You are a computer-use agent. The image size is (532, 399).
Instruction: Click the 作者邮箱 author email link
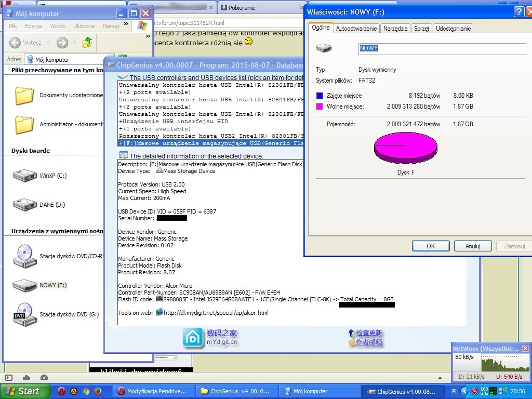pos(369,342)
